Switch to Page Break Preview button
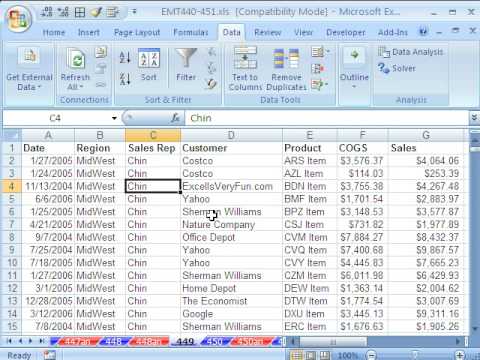This screenshot has width=480, height=360. (x=324, y=355)
